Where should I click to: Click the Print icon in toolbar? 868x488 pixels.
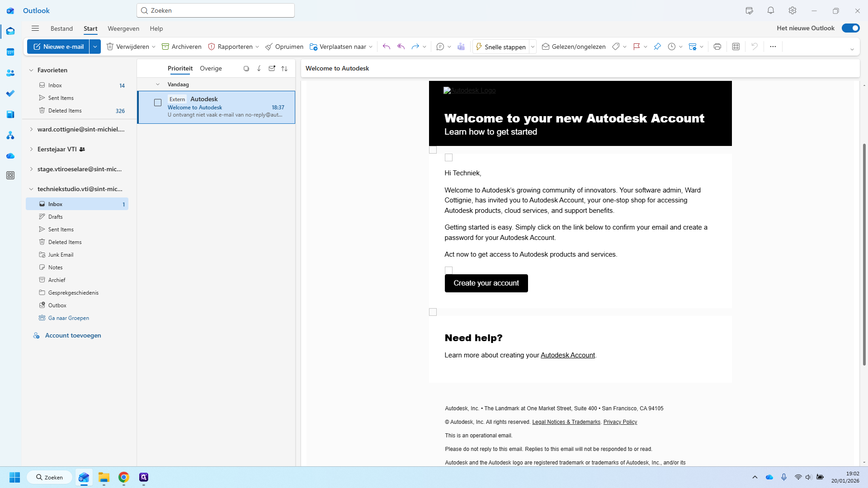717,47
